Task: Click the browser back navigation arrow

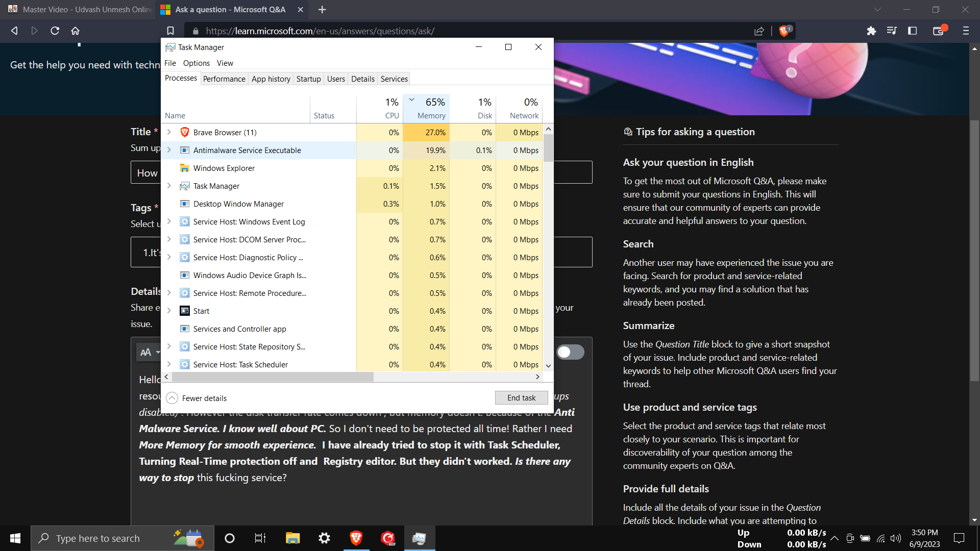Action: coord(14,31)
